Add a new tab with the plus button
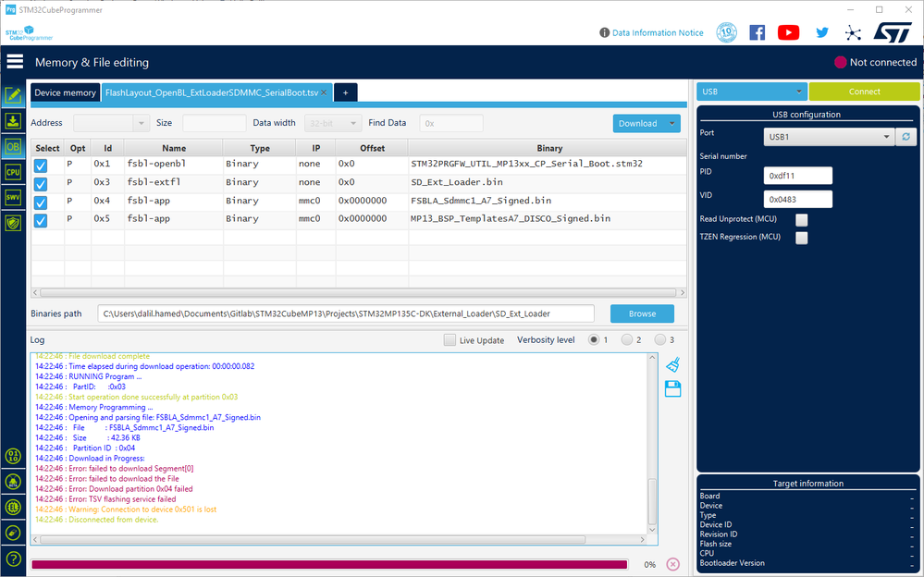Viewport: 924px width, 577px height. point(345,92)
